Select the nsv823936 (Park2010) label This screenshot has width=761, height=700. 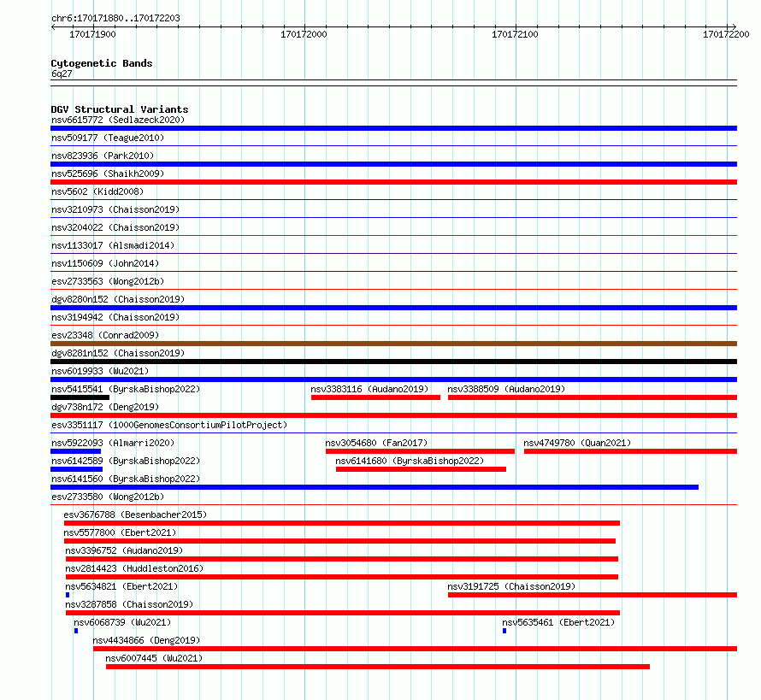(103, 156)
